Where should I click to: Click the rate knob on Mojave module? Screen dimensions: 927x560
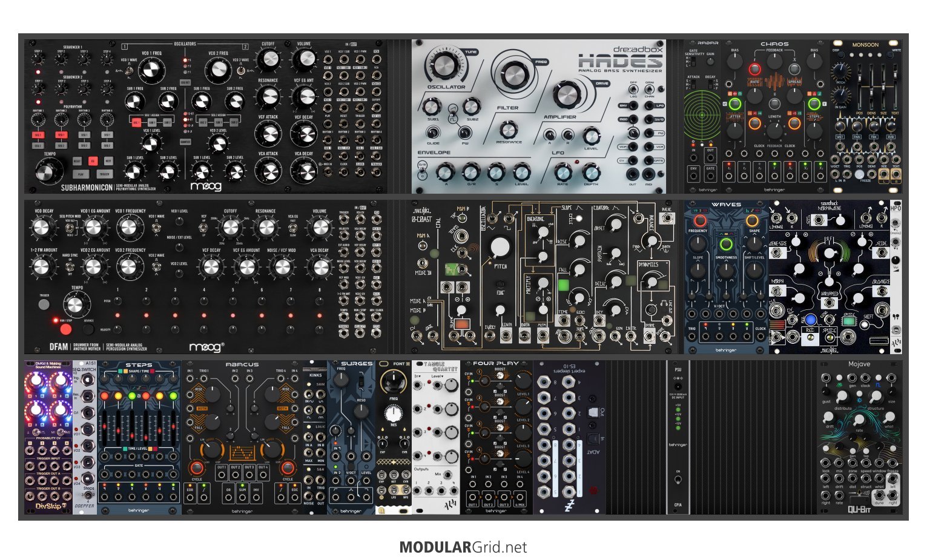859,420
